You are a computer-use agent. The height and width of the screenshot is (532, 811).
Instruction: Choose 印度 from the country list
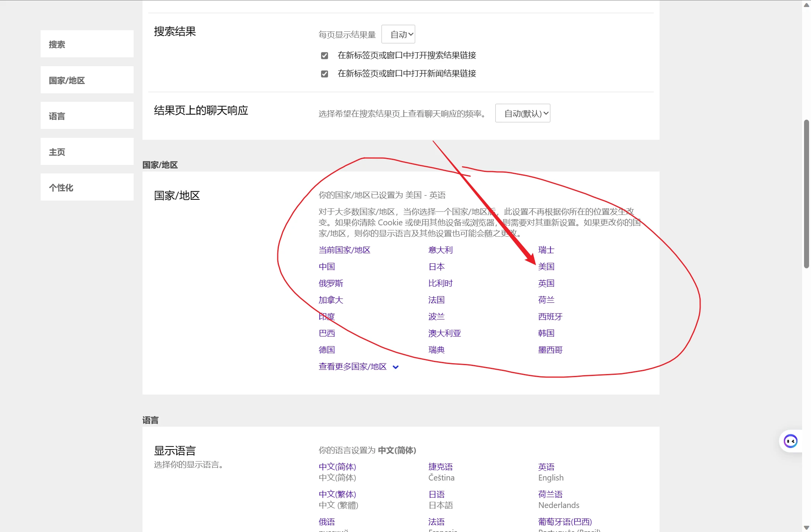(x=327, y=317)
